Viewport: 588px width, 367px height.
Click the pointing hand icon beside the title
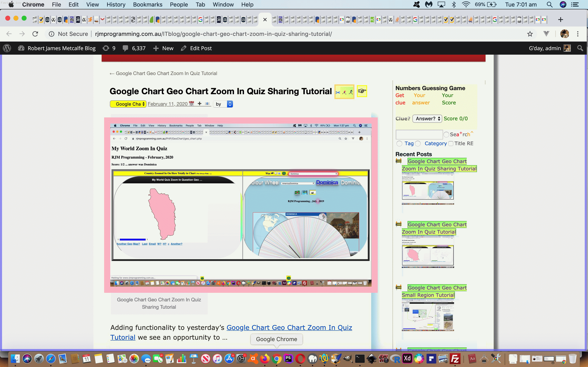click(x=362, y=91)
